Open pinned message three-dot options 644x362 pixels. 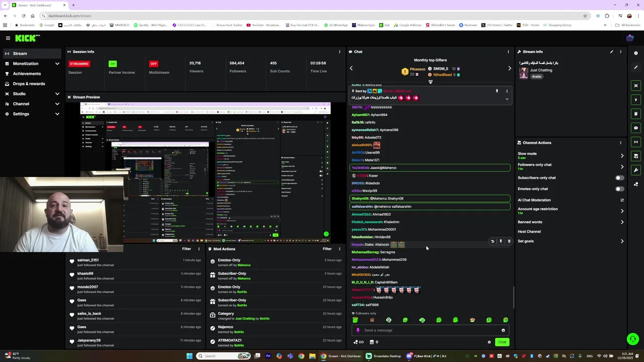point(507,91)
